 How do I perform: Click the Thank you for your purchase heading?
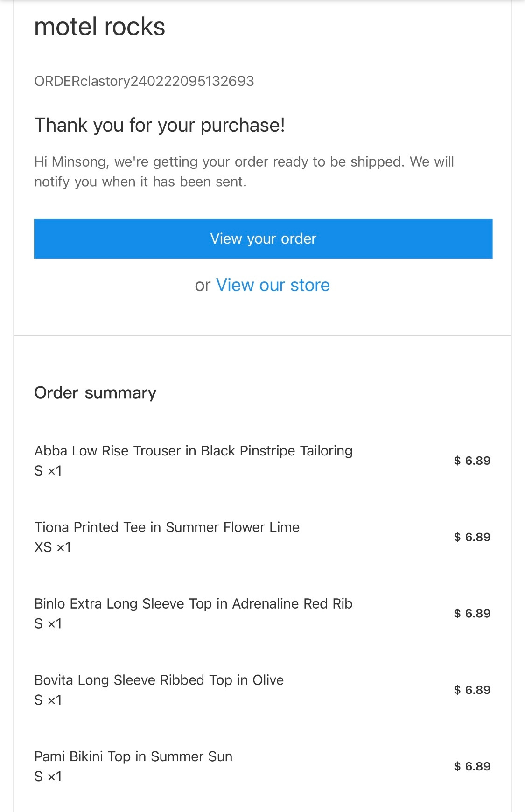click(160, 125)
